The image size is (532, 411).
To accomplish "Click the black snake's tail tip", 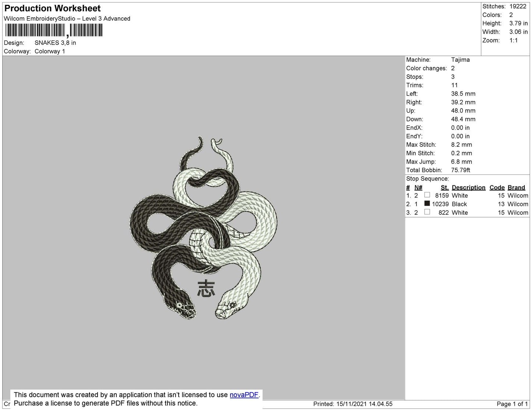I will pos(200,139).
